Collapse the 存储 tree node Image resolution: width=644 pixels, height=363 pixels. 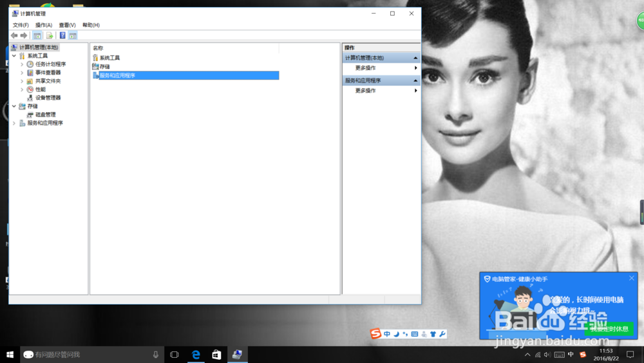[x=14, y=106]
